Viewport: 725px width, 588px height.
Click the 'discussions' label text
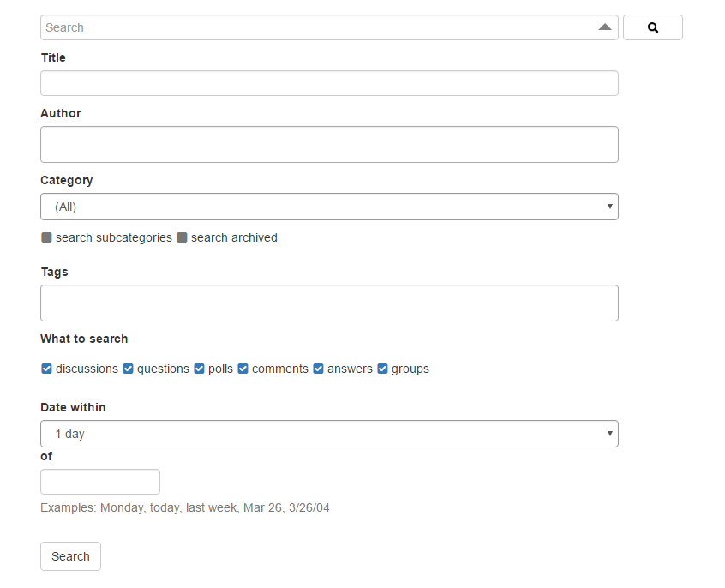pyautogui.click(x=87, y=369)
